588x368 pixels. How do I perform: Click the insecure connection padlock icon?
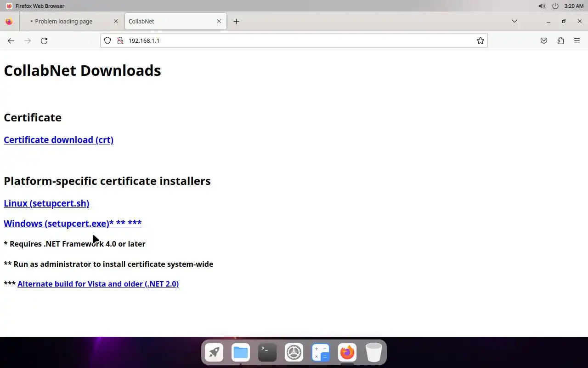tap(120, 40)
